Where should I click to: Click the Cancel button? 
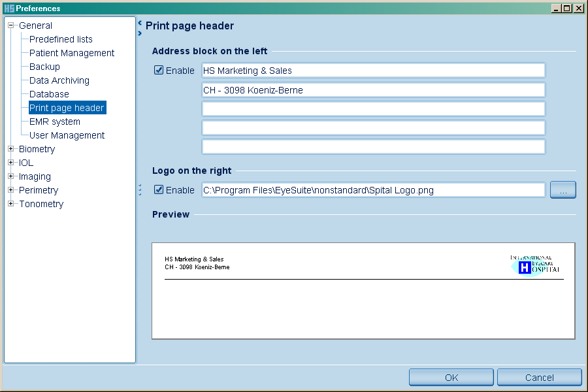click(539, 378)
